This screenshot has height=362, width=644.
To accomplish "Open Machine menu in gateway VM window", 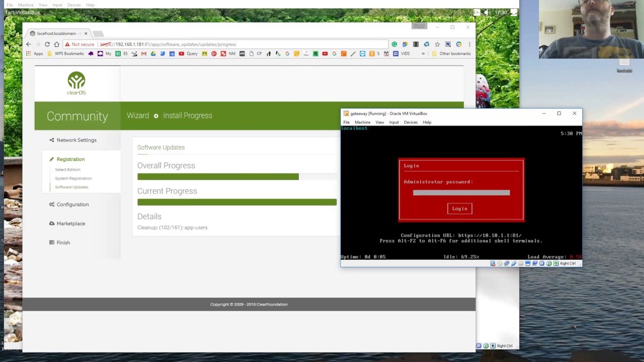I will coord(362,123).
